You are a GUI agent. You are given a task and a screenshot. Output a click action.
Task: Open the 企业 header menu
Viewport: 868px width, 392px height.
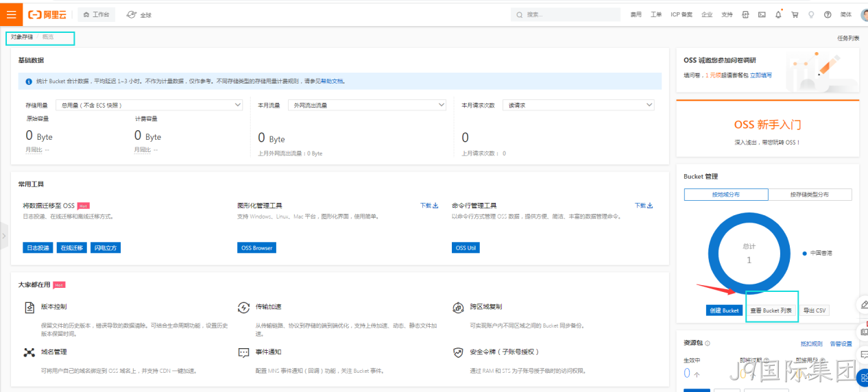tap(707, 14)
